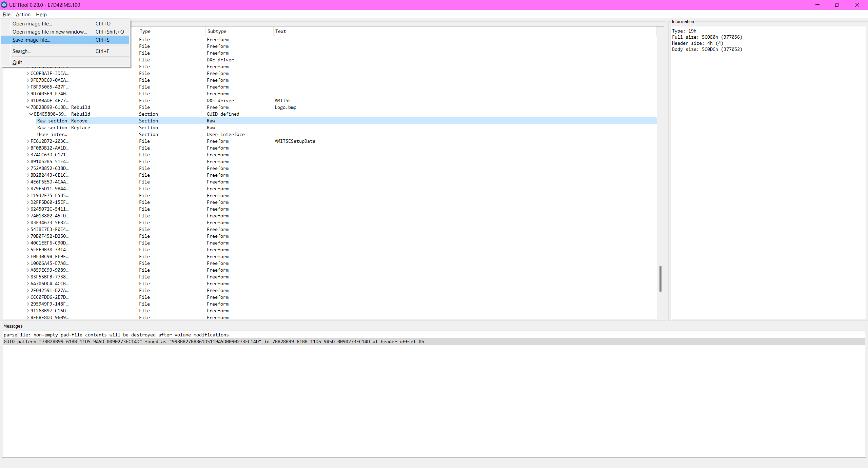Restore down the UEFITool window
868x468 pixels.
[x=837, y=5]
